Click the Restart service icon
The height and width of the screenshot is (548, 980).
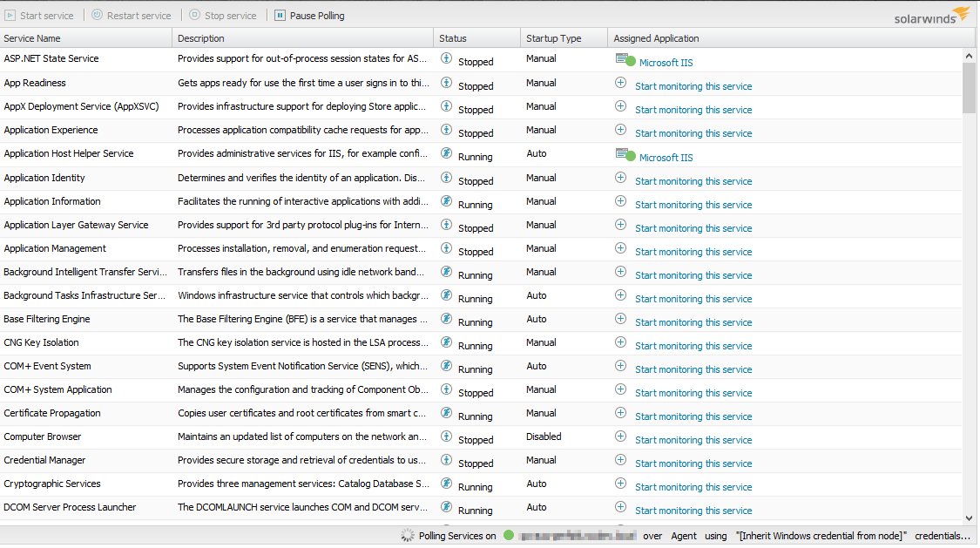[95, 15]
